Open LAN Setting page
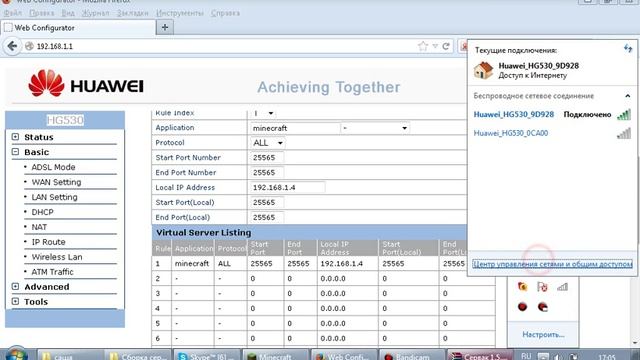Viewport: 640px width, 360px height. pyautogui.click(x=54, y=197)
